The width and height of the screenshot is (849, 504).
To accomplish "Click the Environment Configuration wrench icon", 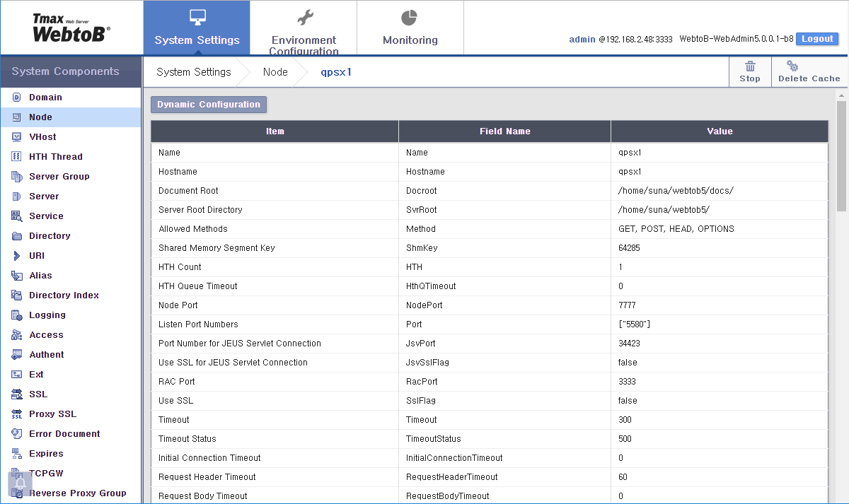I will [304, 18].
